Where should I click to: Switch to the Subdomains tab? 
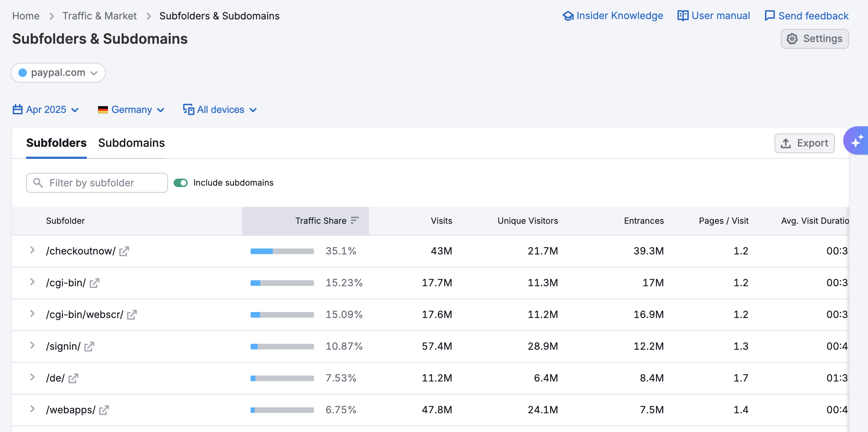click(131, 143)
